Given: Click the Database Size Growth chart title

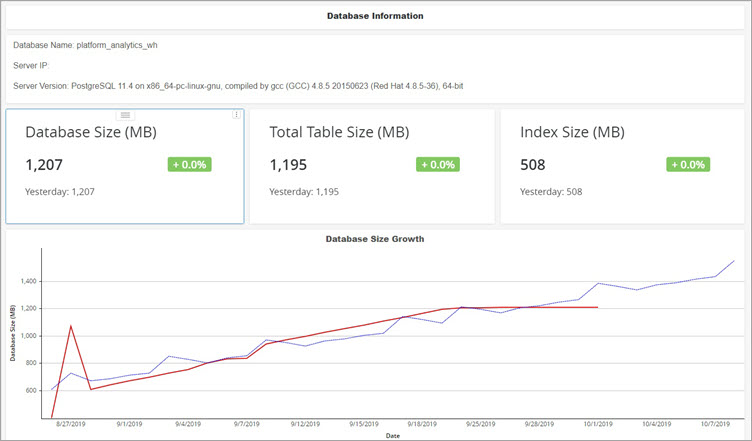Looking at the screenshot, I should coord(375,239).
